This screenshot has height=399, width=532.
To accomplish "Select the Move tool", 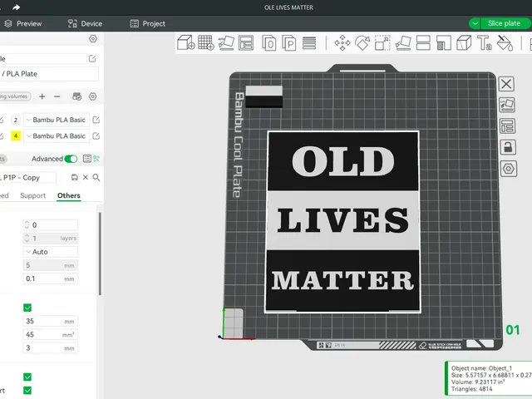I will [x=342, y=43].
